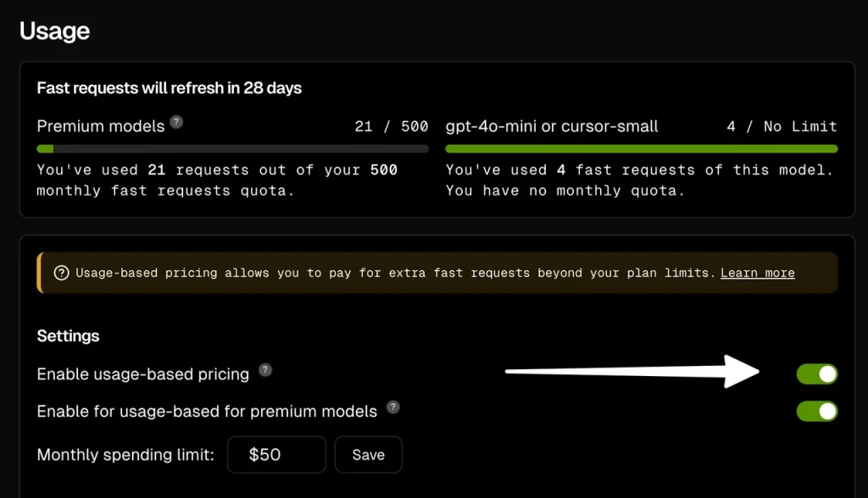The height and width of the screenshot is (498, 868).
Task: Focus the $50 monthly spending limit field
Action: pos(277,455)
